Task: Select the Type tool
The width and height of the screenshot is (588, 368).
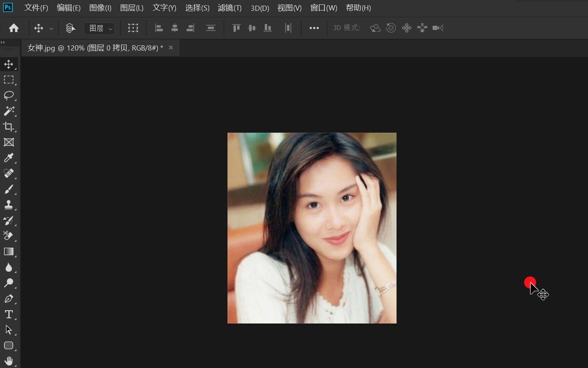Action: (x=8, y=314)
